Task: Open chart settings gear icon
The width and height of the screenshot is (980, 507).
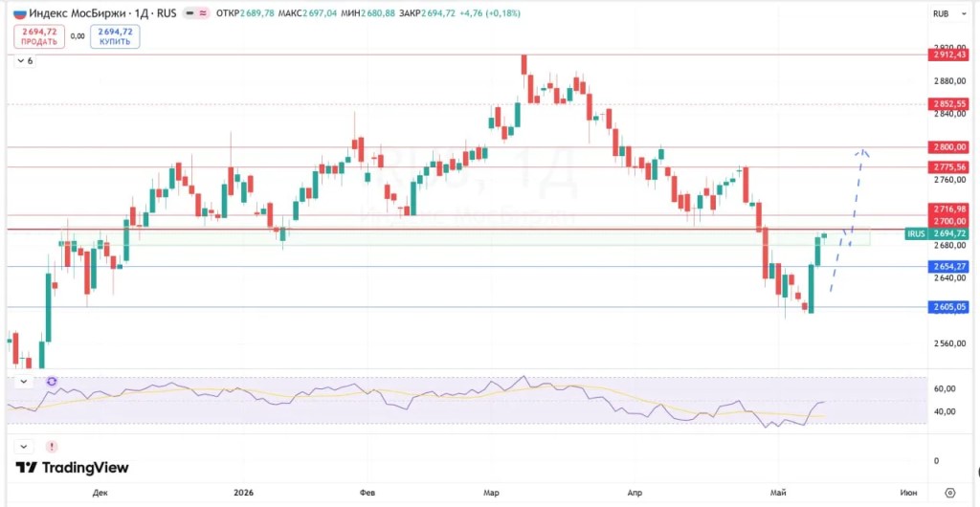Action: pos(950,492)
